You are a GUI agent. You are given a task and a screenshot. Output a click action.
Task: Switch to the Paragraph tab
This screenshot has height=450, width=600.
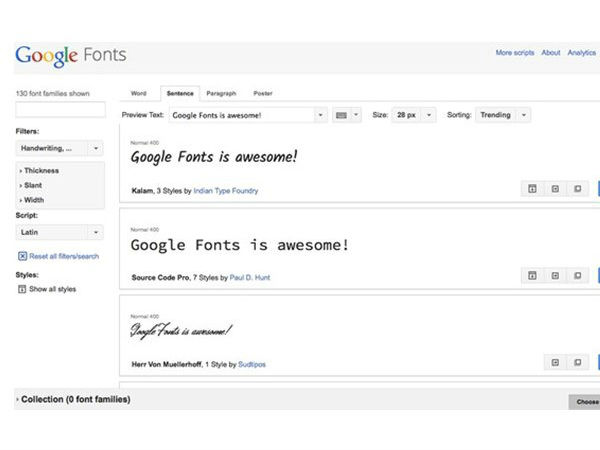click(221, 93)
